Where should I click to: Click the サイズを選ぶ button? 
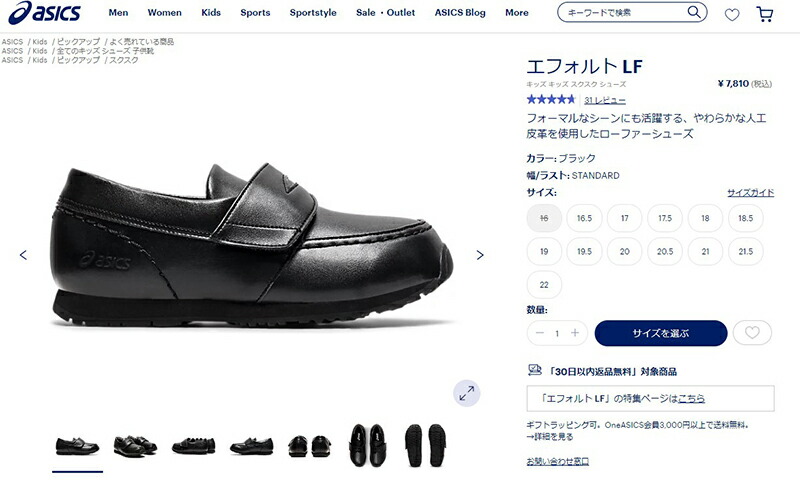(661, 333)
